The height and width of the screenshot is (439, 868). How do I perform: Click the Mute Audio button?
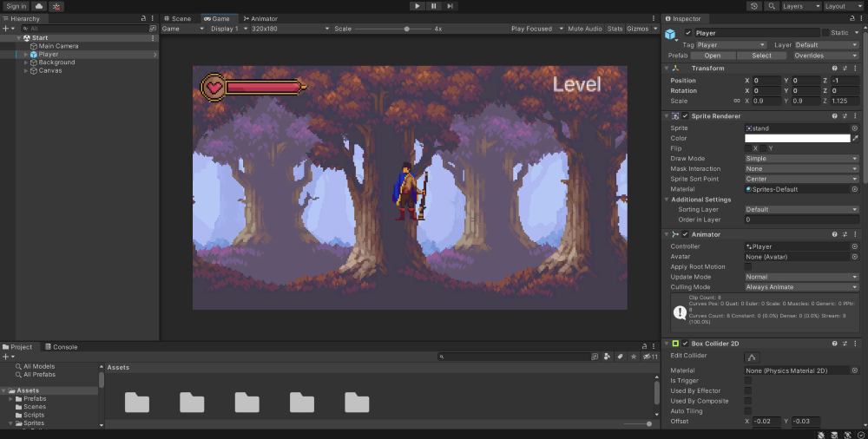coord(584,29)
